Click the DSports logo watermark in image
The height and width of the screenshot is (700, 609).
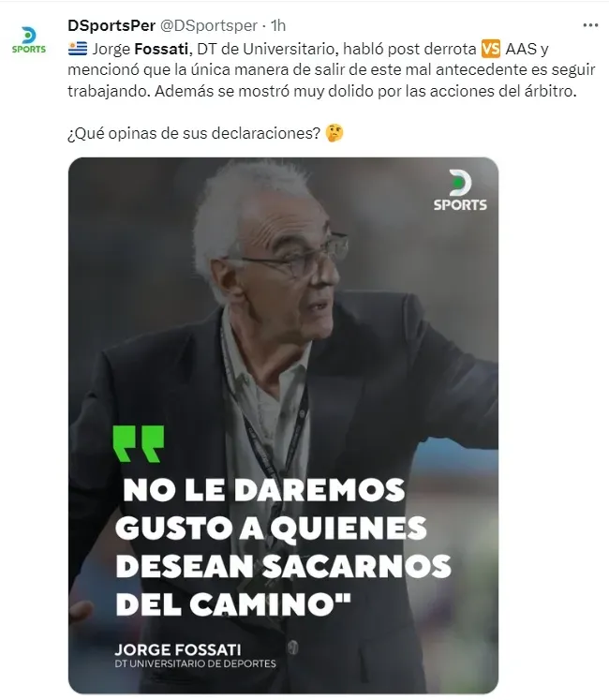(x=460, y=190)
